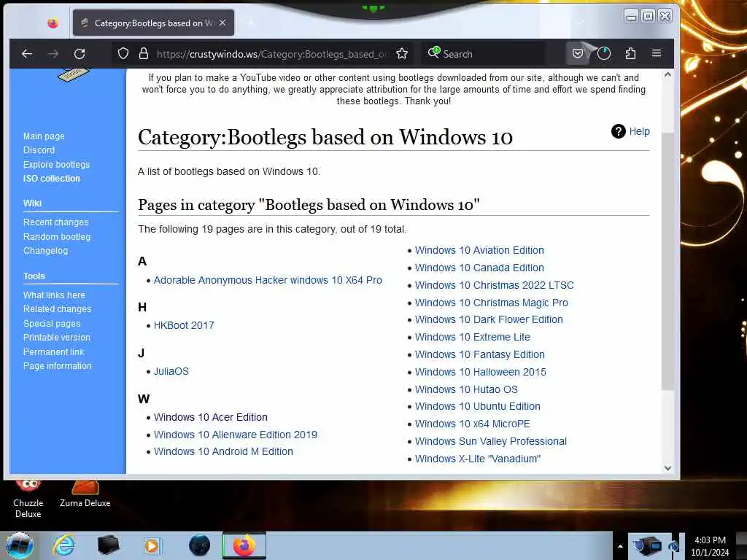This screenshot has width=747, height=560.
Task: Open Special pages link
Action: pyautogui.click(x=52, y=323)
